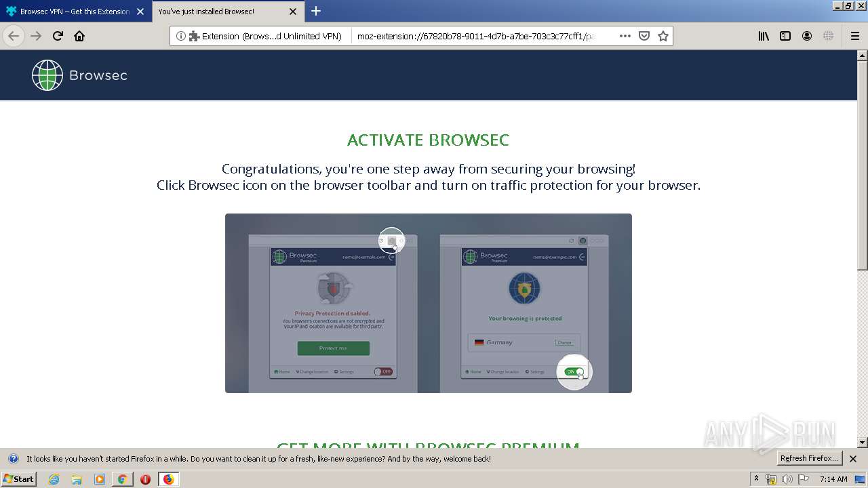Click the Refresh Firefox… button
868x488 pixels.
(810, 458)
